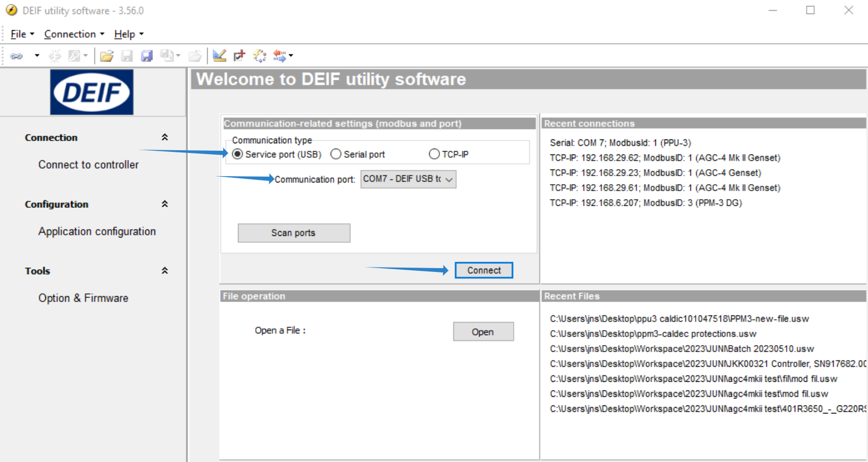Click the red and blue arrows toolbar icon
Image resolution: width=868 pixels, height=462 pixels.
279,55
